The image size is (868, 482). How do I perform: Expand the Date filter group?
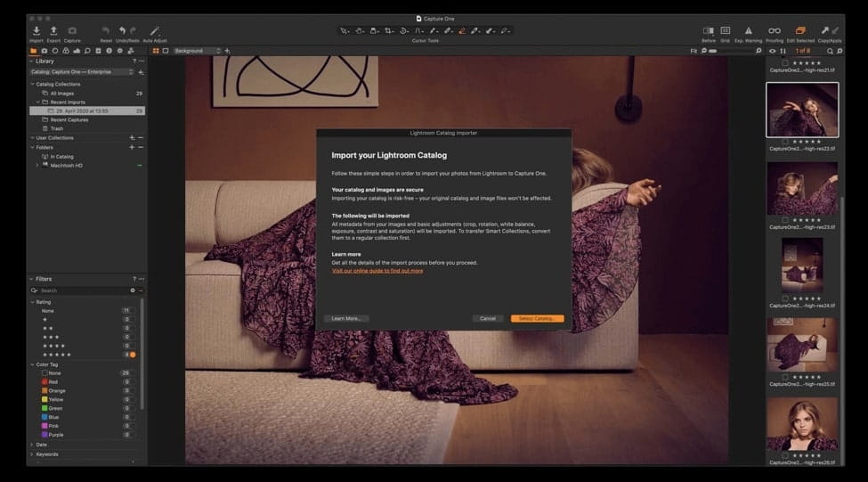click(x=31, y=445)
